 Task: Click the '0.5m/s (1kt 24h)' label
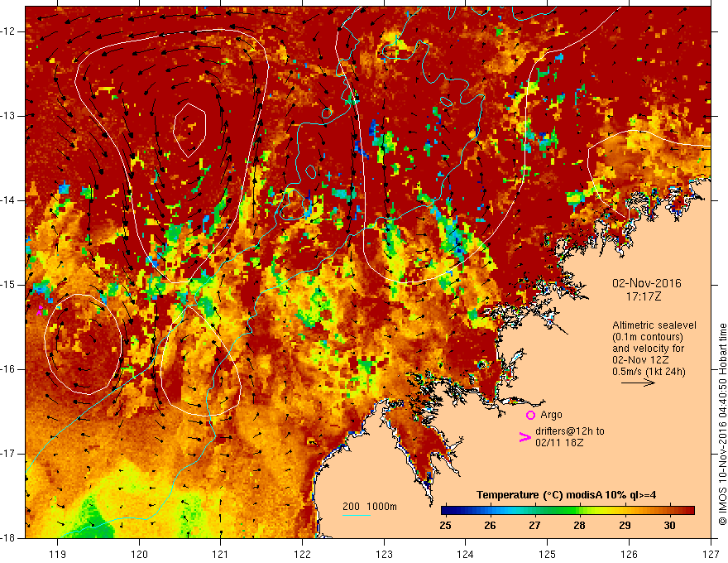pos(649,372)
